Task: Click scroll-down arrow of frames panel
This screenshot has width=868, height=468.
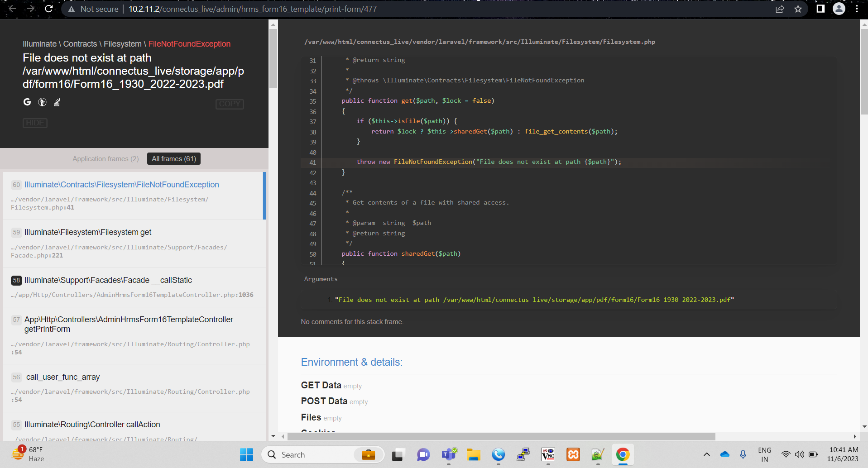Action: click(273, 436)
